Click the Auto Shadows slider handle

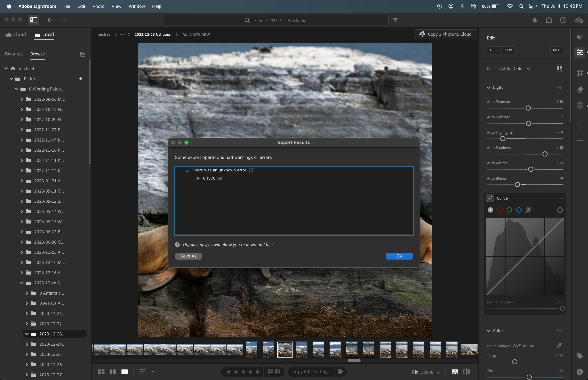pos(545,154)
